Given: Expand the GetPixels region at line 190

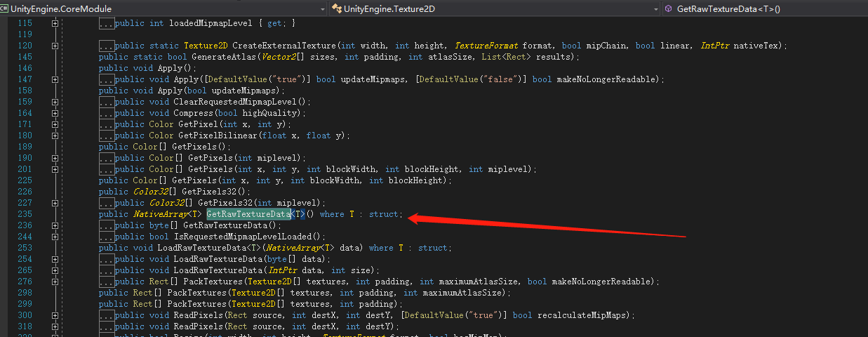Looking at the screenshot, I should pos(55,158).
